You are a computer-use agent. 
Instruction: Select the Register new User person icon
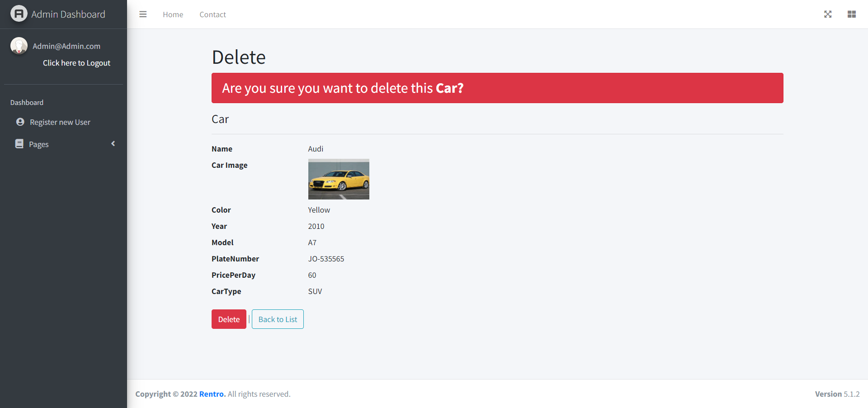[20, 122]
